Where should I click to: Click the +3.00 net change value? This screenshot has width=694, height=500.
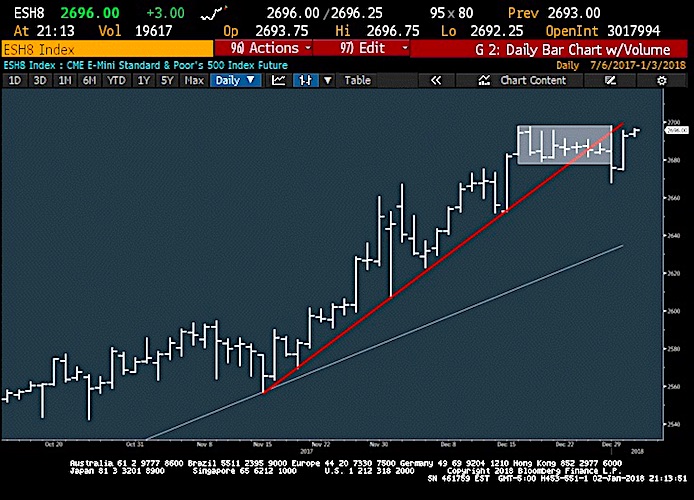point(165,13)
